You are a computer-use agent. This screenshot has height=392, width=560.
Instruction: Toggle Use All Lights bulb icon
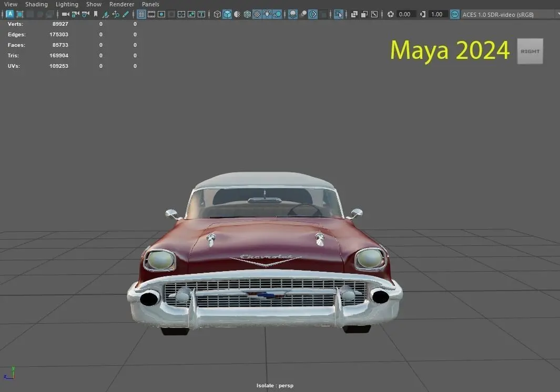click(267, 14)
